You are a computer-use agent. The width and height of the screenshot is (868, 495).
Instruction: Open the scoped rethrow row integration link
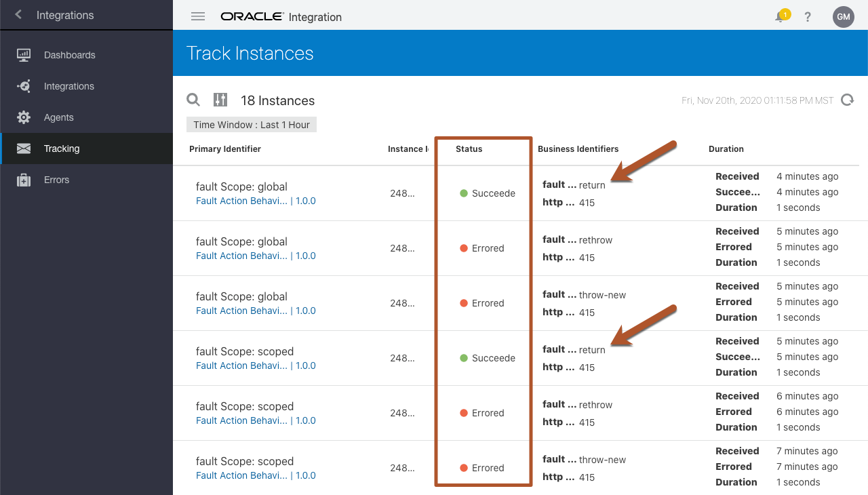[241, 420]
